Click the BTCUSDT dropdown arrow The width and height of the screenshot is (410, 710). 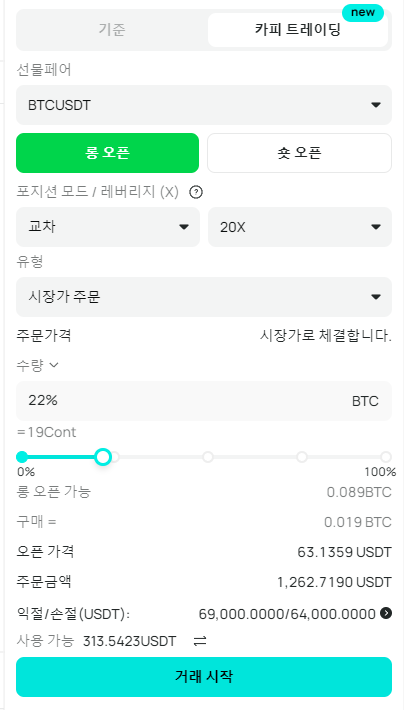376,105
